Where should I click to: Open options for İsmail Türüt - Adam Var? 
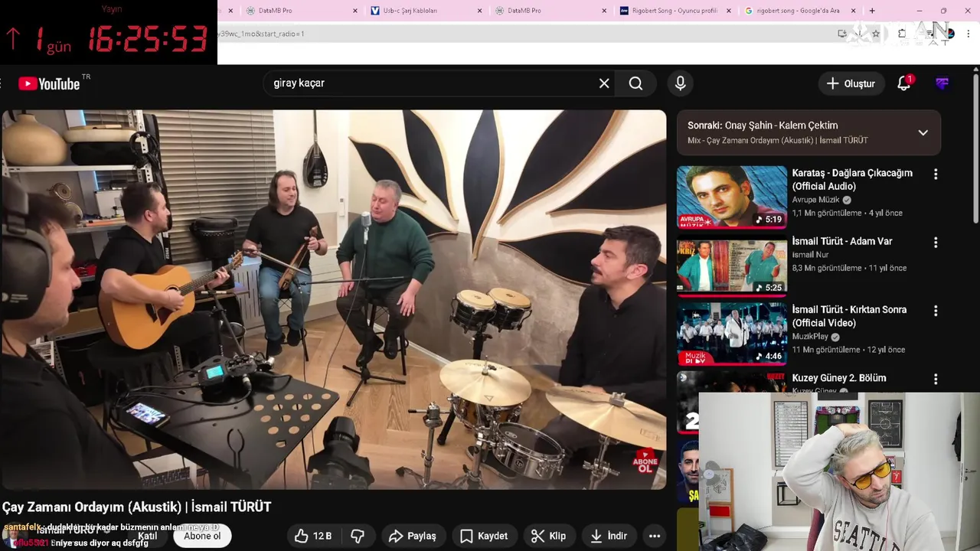935,243
